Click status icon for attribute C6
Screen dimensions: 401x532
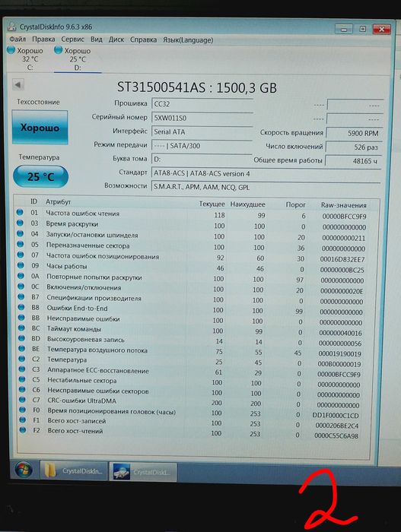click(x=22, y=389)
